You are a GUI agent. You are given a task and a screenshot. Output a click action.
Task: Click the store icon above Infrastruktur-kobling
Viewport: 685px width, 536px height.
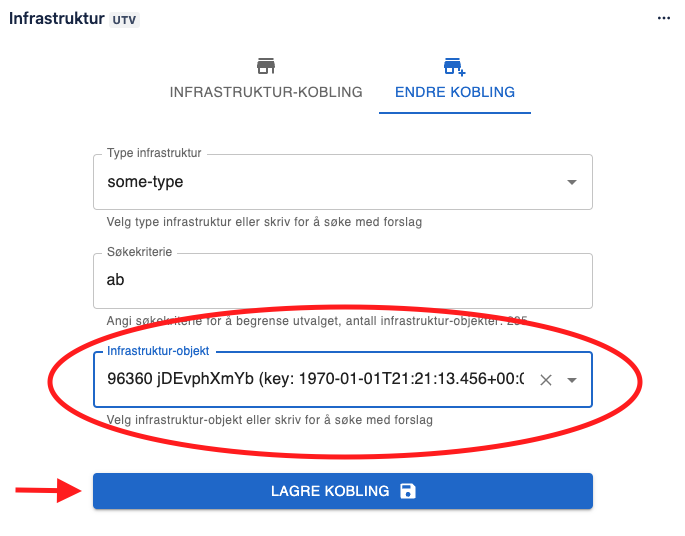266,66
